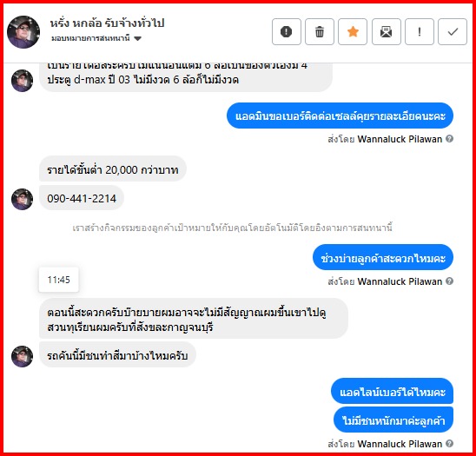The image size is (476, 456).
Task: Click sender avatar next to phone number message
Action: click(x=23, y=199)
